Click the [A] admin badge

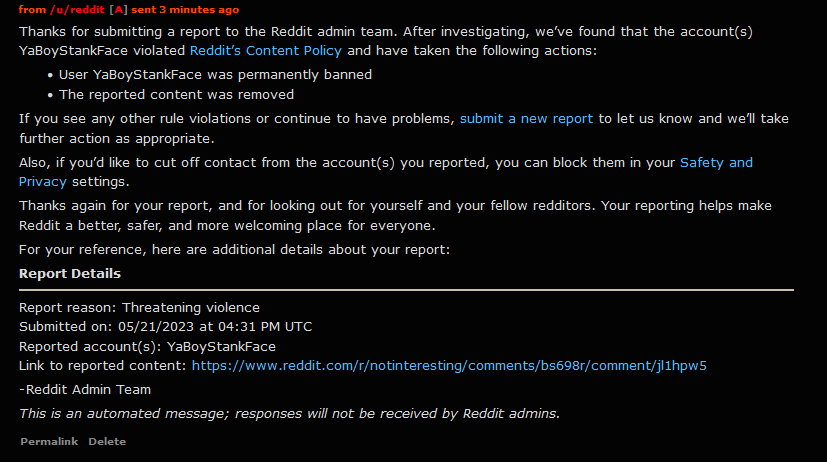119,9
